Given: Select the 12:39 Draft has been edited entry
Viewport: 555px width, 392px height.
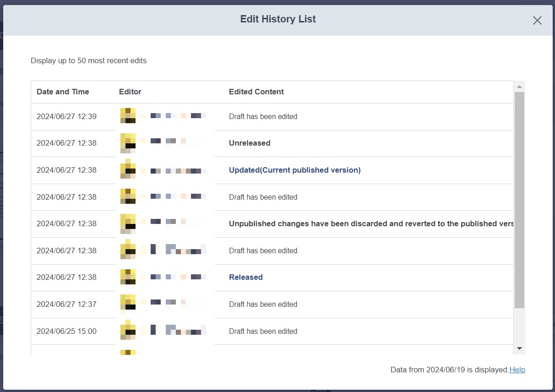Looking at the screenshot, I should (263, 116).
